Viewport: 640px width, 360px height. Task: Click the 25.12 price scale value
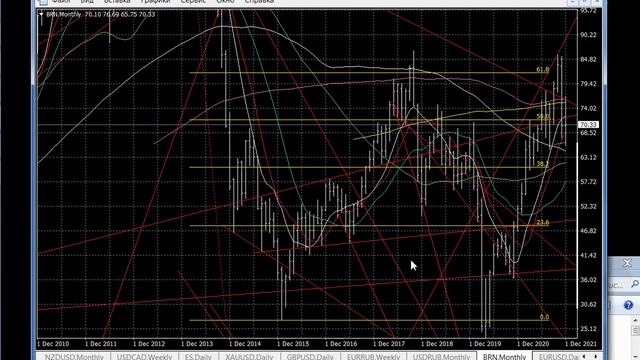pos(588,329)
